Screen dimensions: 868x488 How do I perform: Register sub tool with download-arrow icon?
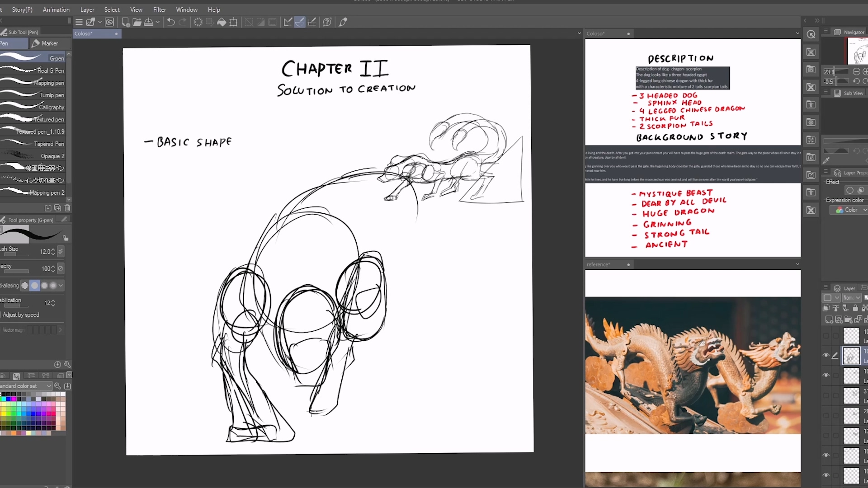pos(48,208)
